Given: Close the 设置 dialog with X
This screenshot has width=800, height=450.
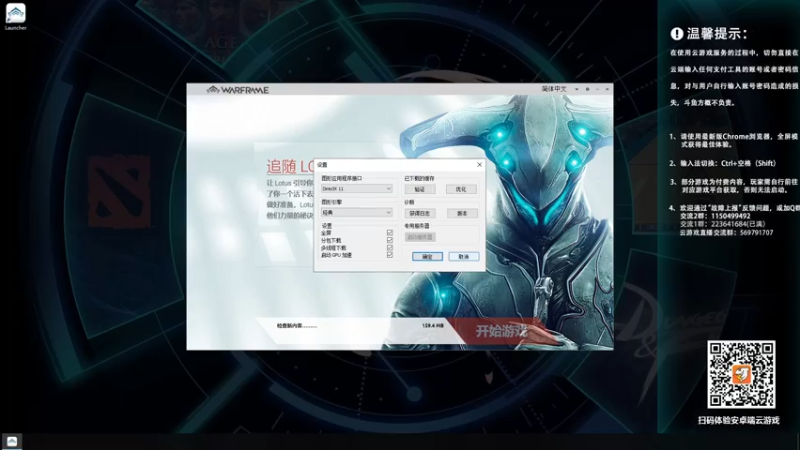Looking at the screenshot, I should point(479,165).
